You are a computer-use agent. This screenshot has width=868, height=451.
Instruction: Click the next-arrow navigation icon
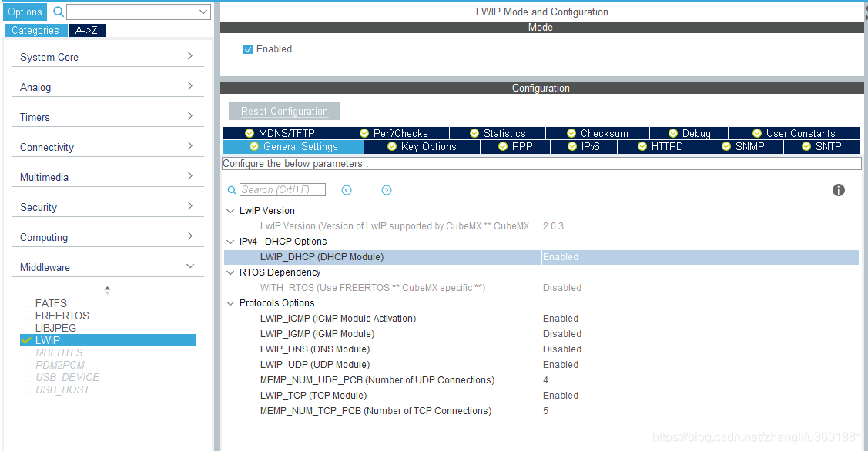[386, 189]
